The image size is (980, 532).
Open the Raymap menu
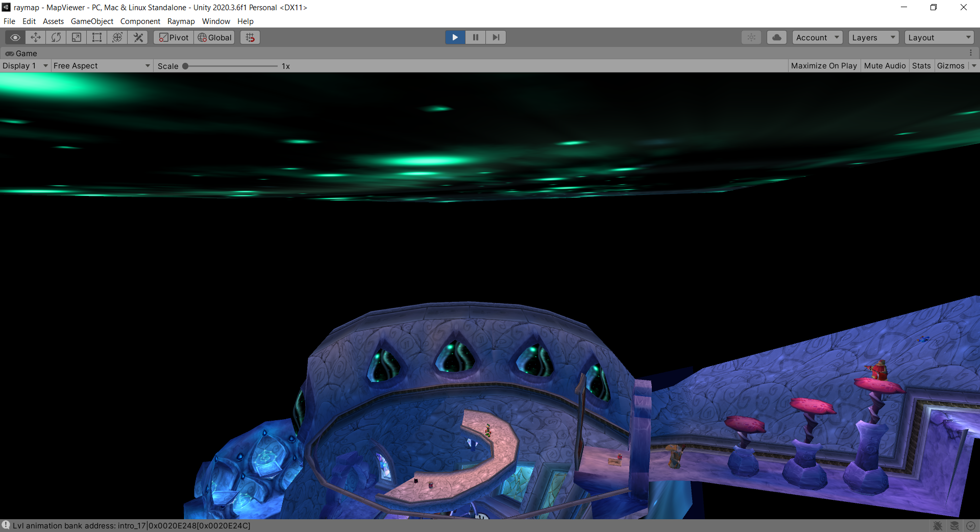coord(181,21)
